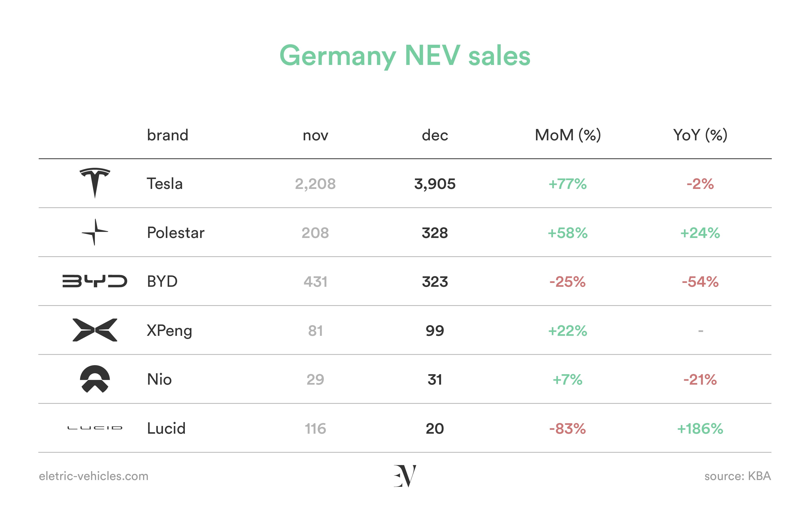Select the BYD logo icon
This screenshot has width=810, height=532.
click(x=95, y=281)
